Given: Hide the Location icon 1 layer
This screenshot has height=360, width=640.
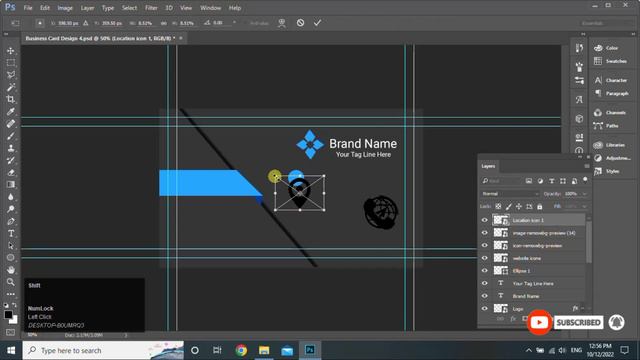Looking at the screenshot, I should [484, 220].
